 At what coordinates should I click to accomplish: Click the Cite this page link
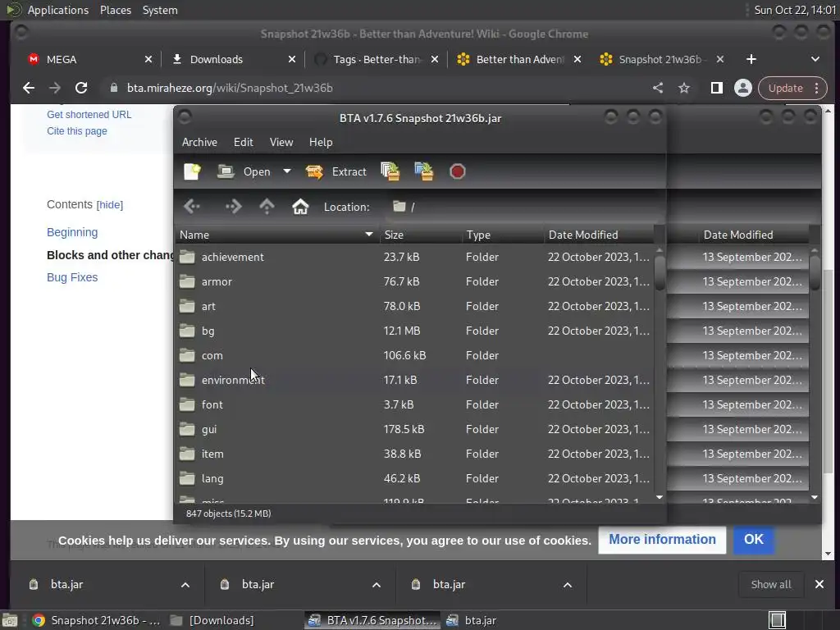[76, 131]
